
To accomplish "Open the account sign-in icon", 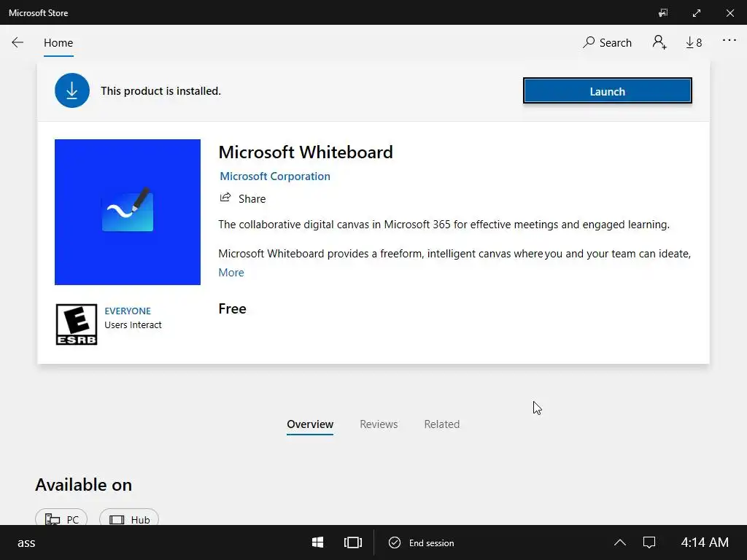I will tap(659, 42).
